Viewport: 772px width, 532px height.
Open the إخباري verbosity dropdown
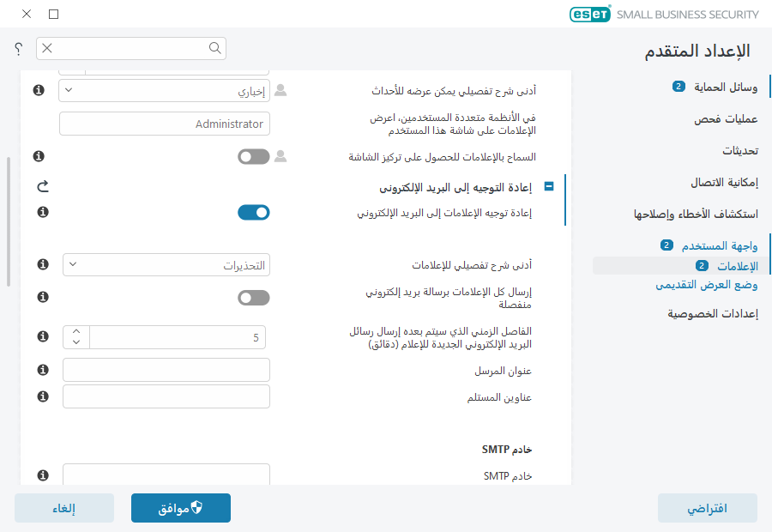pyautogui.click(x=164, y=91)
